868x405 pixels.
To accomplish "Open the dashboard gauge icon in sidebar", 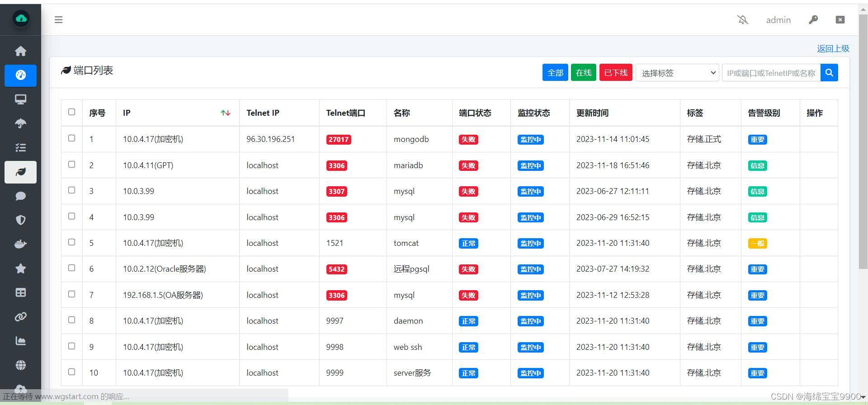I will point(20,75).
